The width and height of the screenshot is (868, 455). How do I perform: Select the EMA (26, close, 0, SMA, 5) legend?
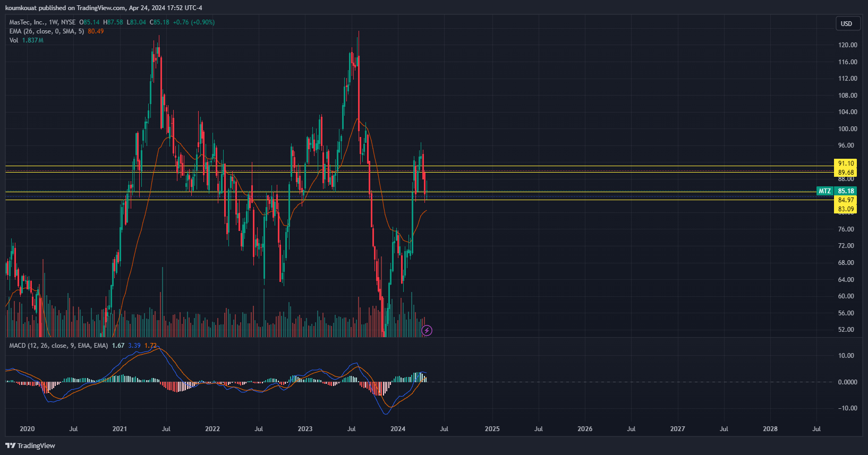point(47,31)
